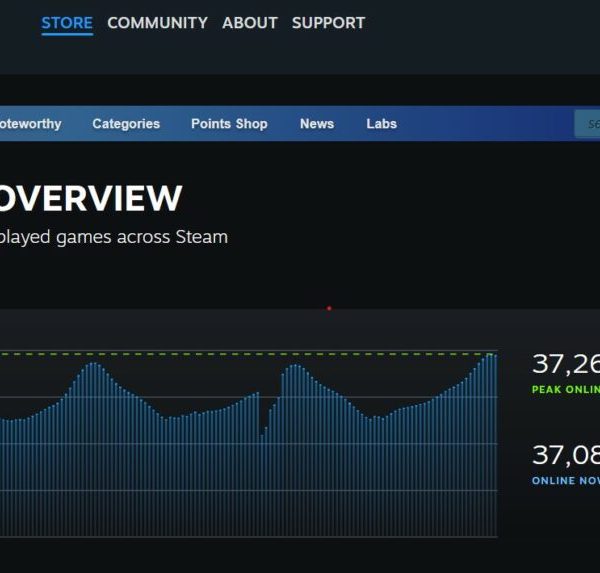Open the Noteworthy store tab
Image resolution: width=600 pixels, height=573 pixels.
30,124
